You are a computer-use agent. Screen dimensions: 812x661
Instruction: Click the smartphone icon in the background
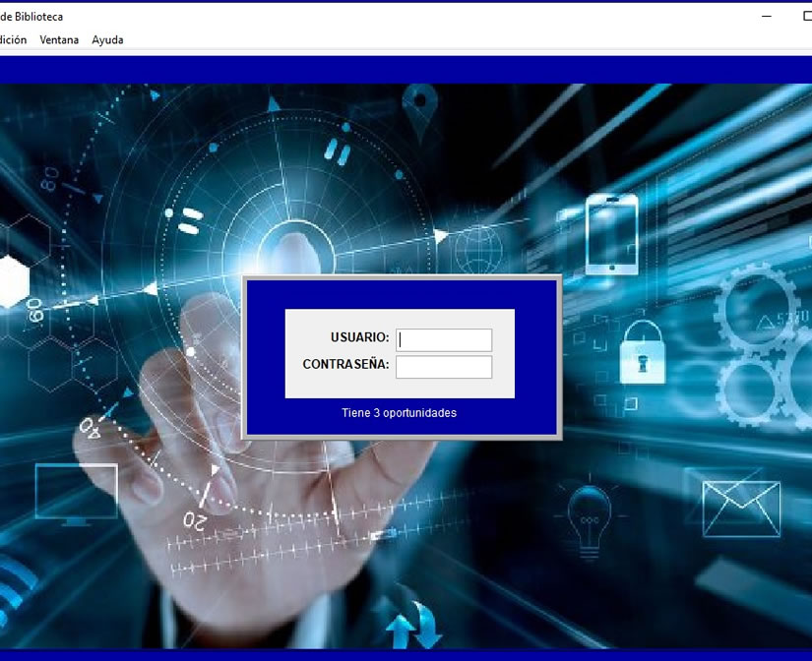[611, 234]
